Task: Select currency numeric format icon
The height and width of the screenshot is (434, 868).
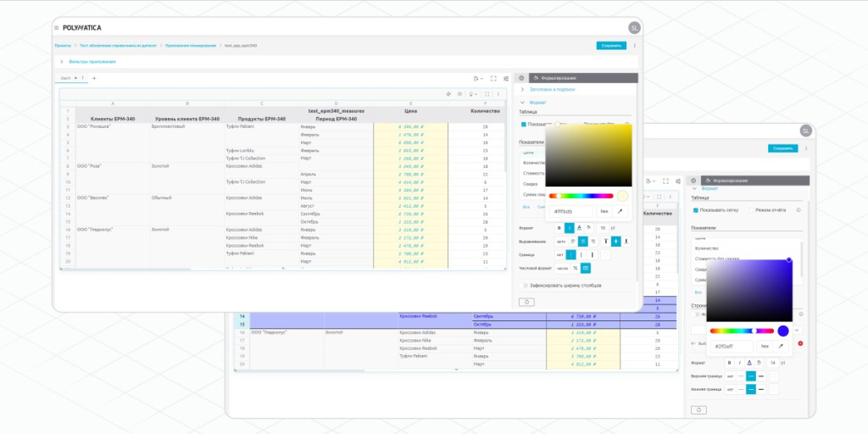Action: click(586, 268)
